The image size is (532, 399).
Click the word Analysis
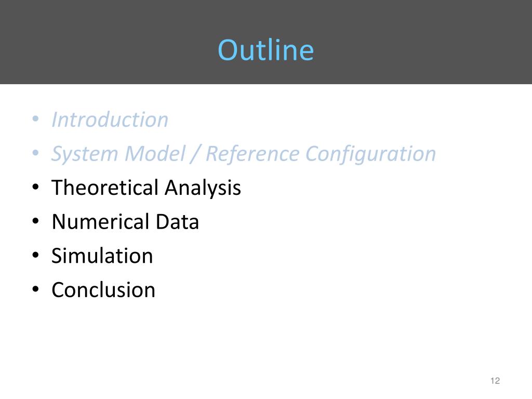(203, 188)
